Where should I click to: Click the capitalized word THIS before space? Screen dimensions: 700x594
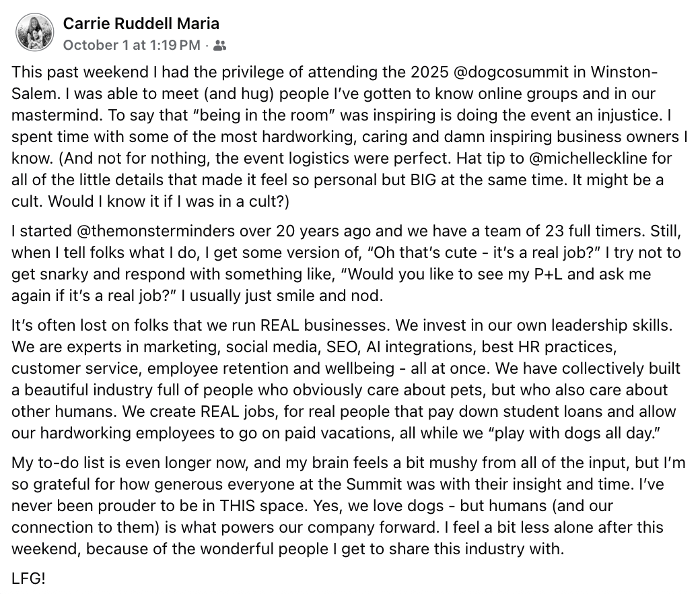(237, 506)
